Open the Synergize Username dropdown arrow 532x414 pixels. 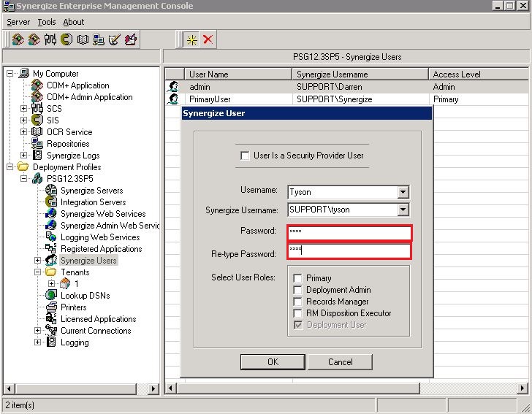tap(403, 210)
